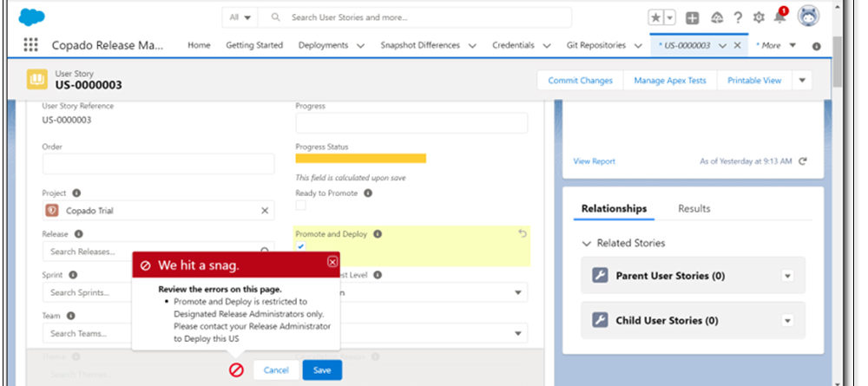Image resolution: width=868 pixels, height=386 pixels.
Task: Click the Ready to Promote info icon
Action: pos(367,193)
